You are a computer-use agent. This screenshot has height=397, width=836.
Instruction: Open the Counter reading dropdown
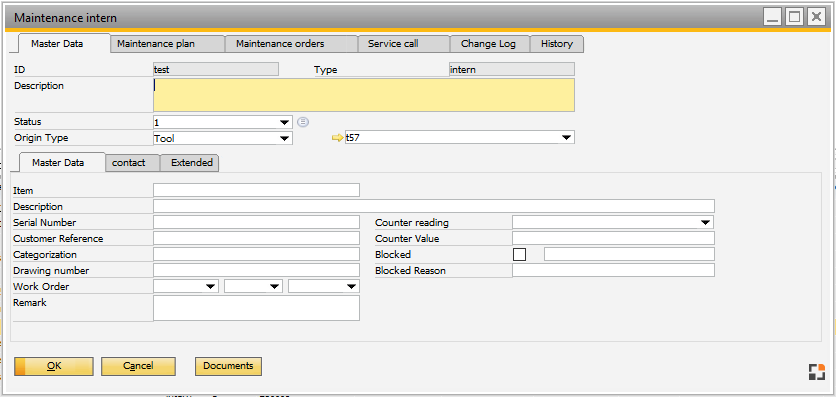[613, 222]
